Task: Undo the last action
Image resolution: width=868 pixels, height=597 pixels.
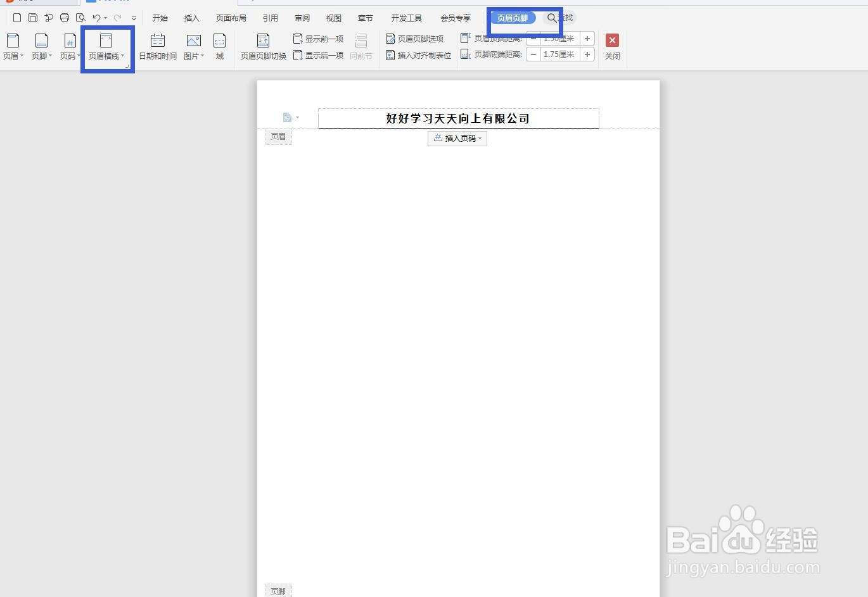Action: (96, 18)
